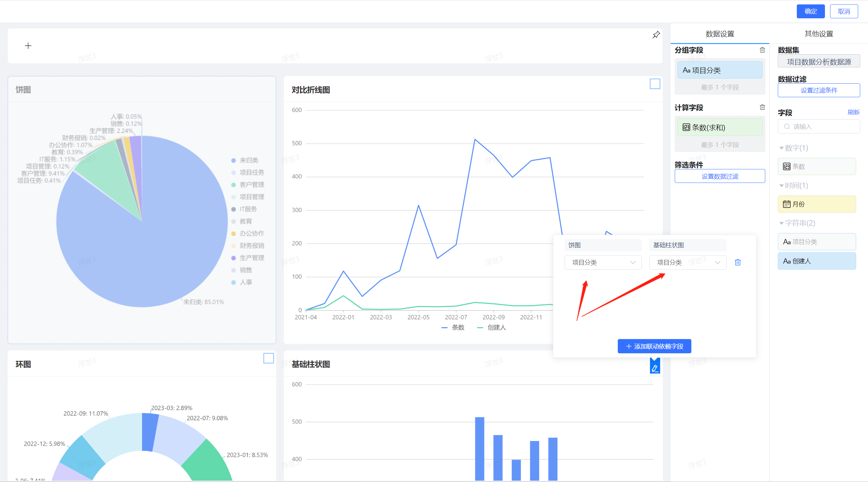The height and width of the screenshot is (482, 868).
Task: Collapse the 时间(1) field group
Action: click(793, 186)
